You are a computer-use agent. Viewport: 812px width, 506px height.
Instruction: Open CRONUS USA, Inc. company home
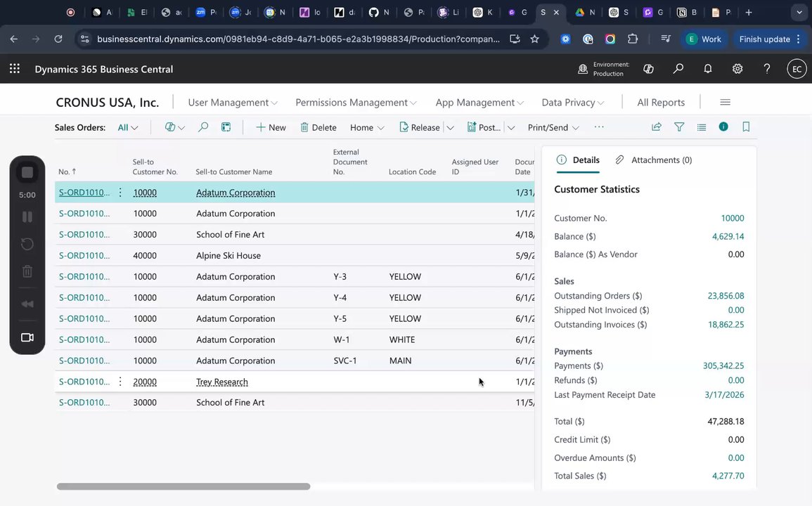point(107,103)
